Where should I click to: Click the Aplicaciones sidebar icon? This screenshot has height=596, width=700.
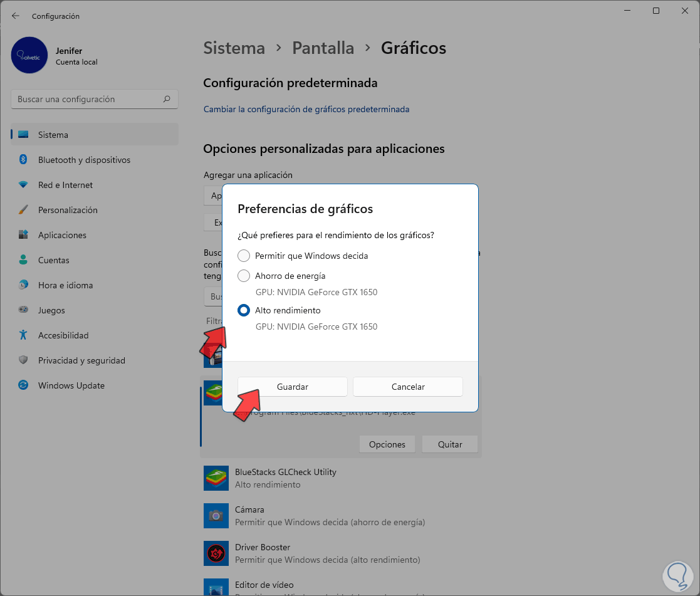coord(23,235)
